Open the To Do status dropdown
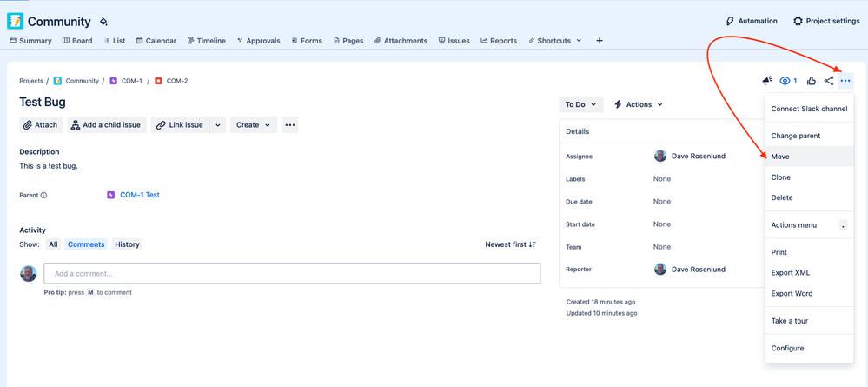Image resolution: width=868 pixels, height=387 pixels. [581, 104]
